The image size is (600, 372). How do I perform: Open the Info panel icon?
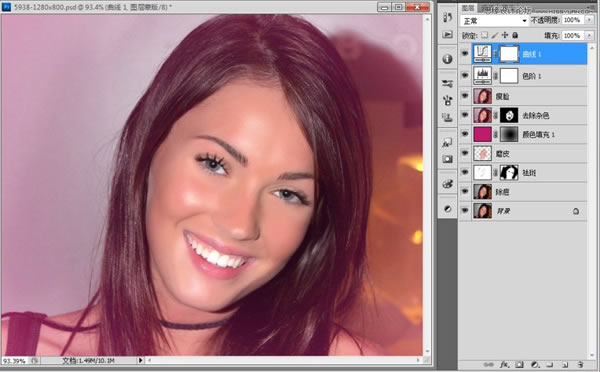point(447,59)
